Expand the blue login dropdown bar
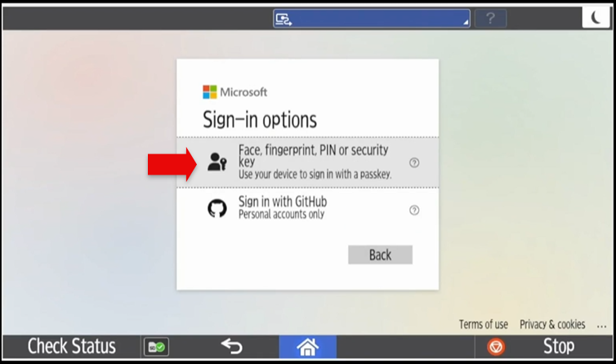This screenshot has height=364, width=616. click(372, 19)
